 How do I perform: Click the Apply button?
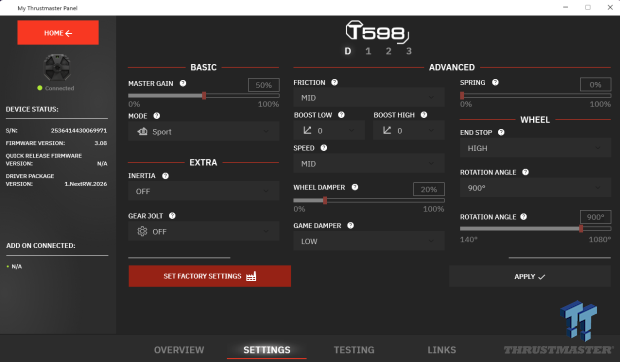[530, 277]
